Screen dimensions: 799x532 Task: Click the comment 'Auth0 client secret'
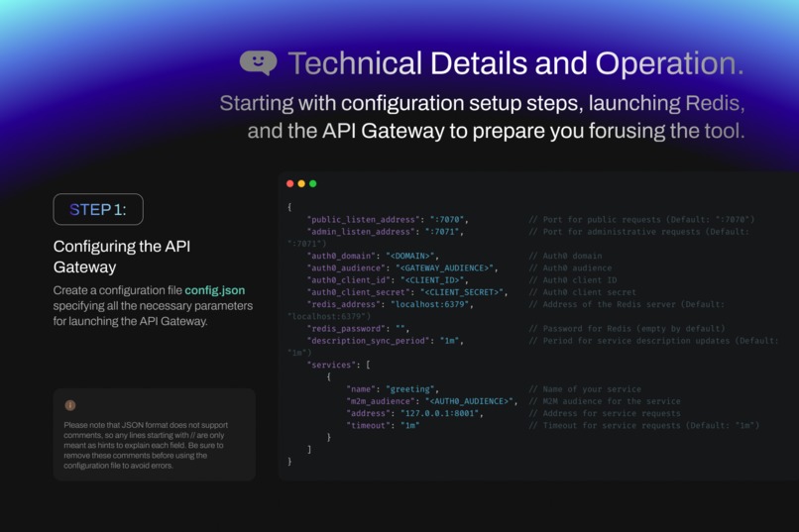coord(583,292)
